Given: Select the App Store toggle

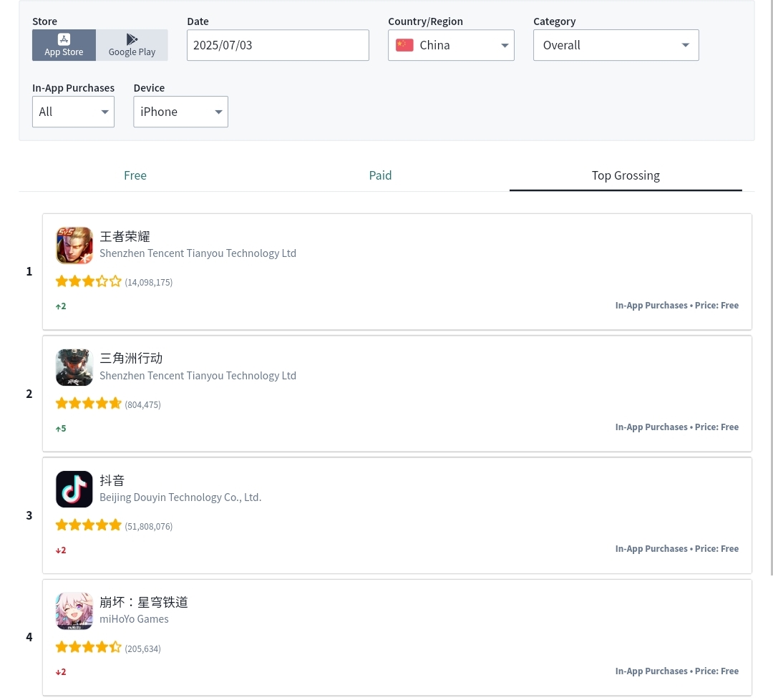Looking at the screenshot, I should click(x=64, y=45).
